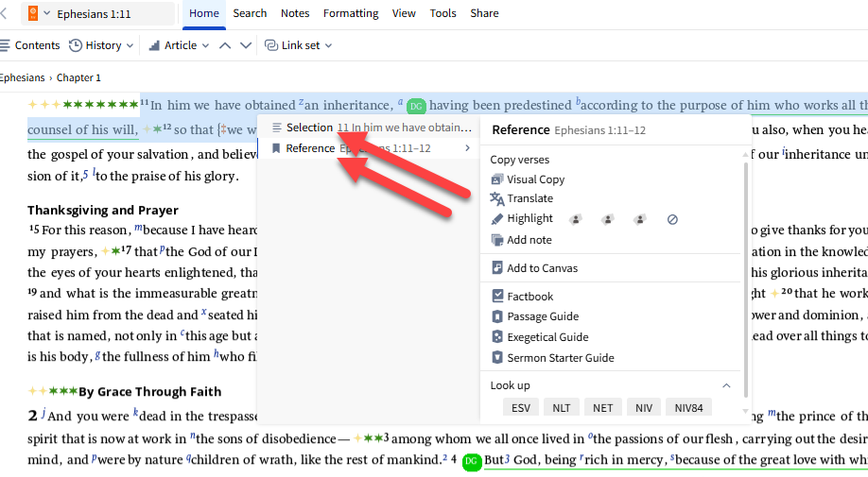Select the Selection entry in context menu
868x477 pixels.
click(368, 128)
